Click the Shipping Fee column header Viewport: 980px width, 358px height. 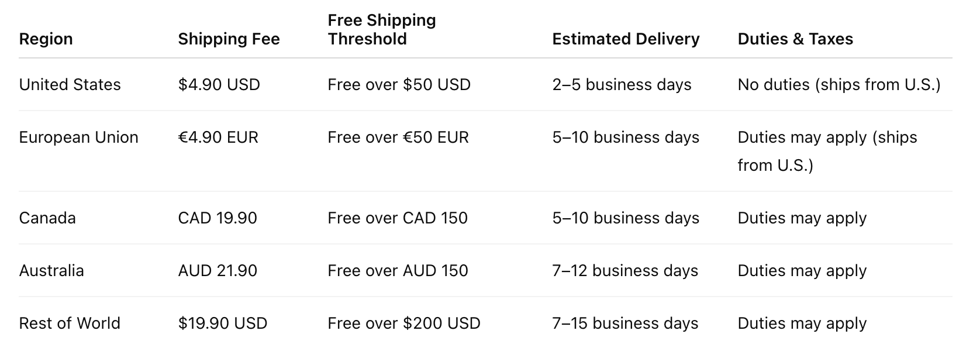pos(229,39)
